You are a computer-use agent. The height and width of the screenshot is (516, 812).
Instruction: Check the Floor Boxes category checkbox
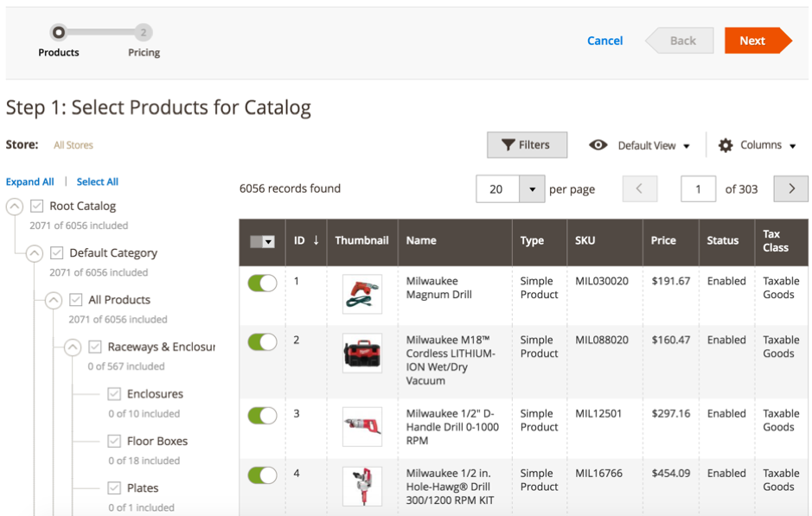click(114, 441)
